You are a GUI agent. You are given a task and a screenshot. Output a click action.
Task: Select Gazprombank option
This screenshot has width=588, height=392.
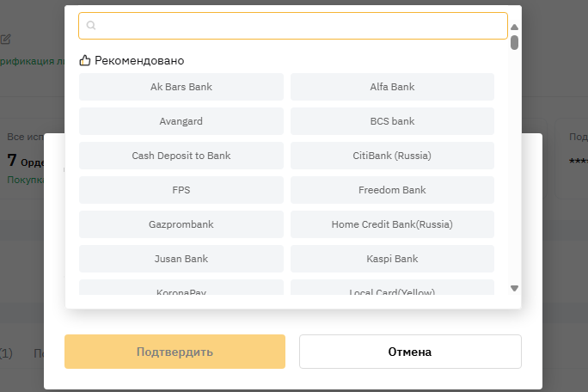181,224
